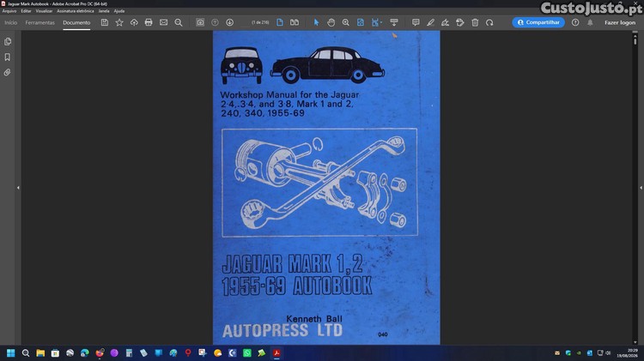Expand the left navigation pane arrow
This screenshot has width=644, height=361.
18,188
